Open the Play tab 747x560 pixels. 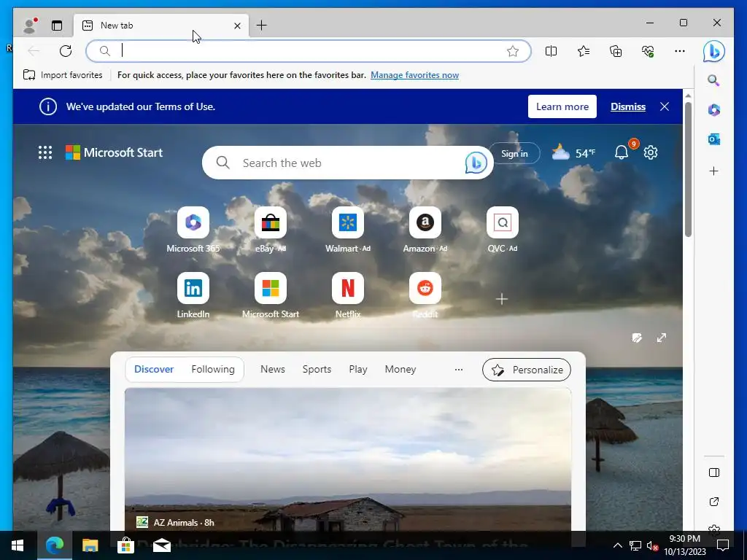357,369
